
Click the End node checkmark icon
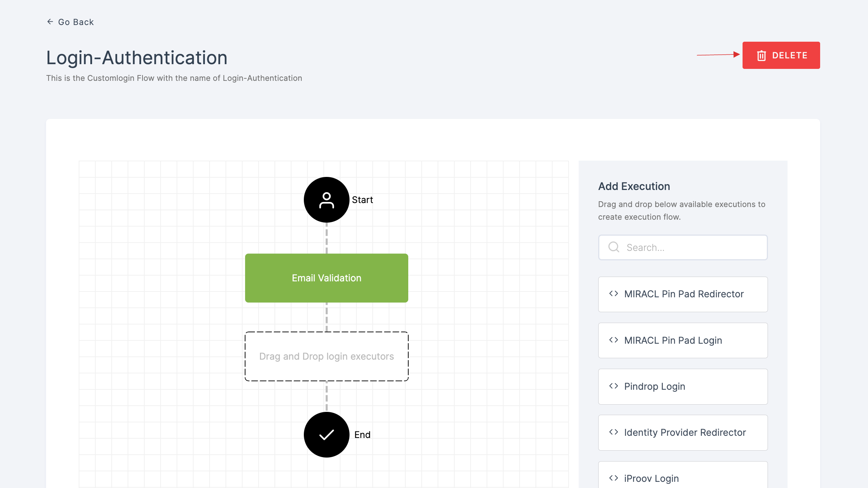click(x=327, y=434)
